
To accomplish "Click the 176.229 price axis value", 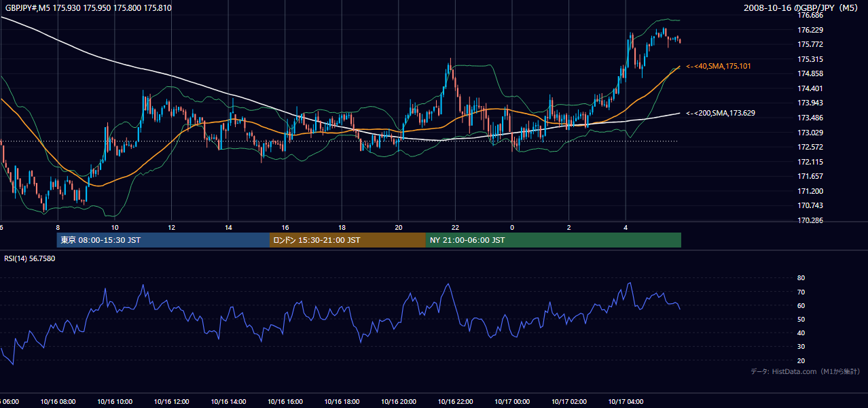I will pyautogui.click(x=810, y=30).
